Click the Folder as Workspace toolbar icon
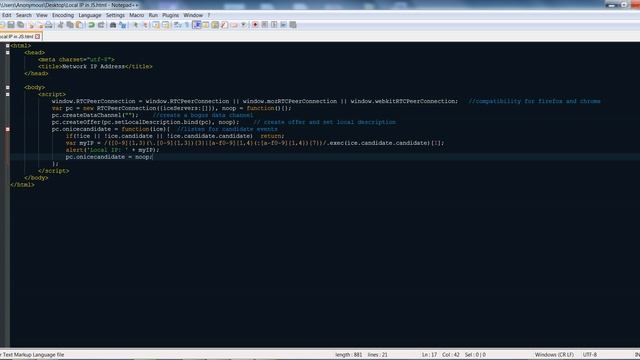Viewport: 640px width, 360px height. tap(233, 25)
